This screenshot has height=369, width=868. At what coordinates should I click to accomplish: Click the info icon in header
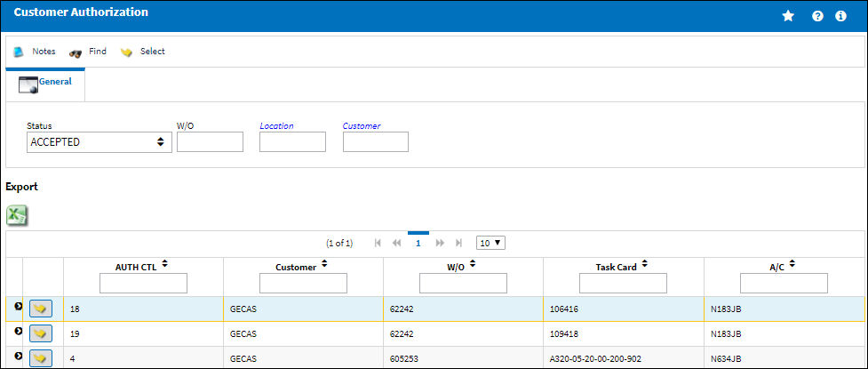(840, 16)
